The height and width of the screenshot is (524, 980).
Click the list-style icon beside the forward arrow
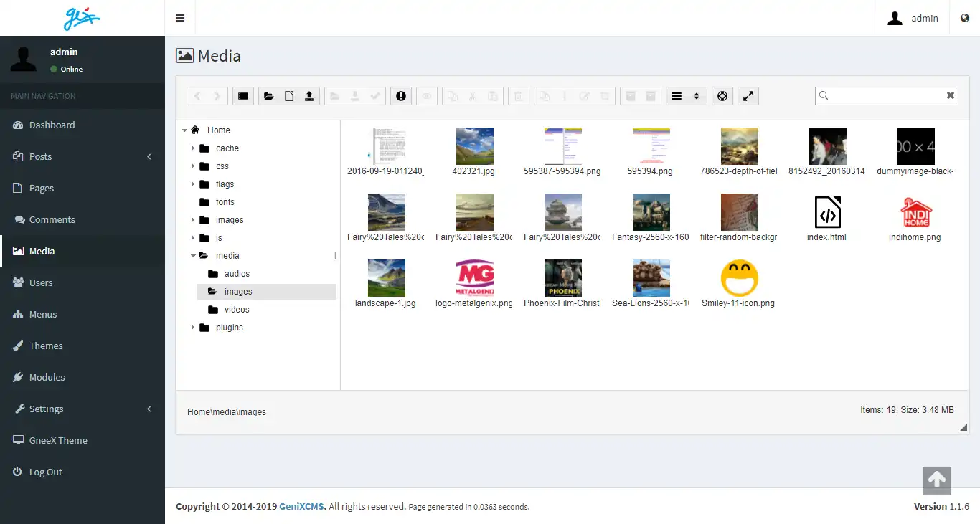click(x=243, y=96)
